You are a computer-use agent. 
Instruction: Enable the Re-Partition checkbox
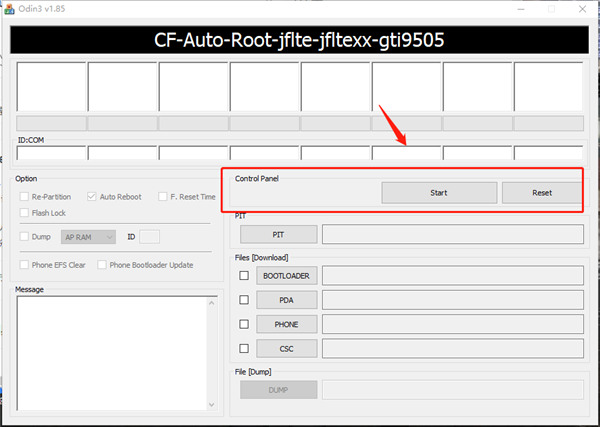pyautogui.click(x=24, y=197)
